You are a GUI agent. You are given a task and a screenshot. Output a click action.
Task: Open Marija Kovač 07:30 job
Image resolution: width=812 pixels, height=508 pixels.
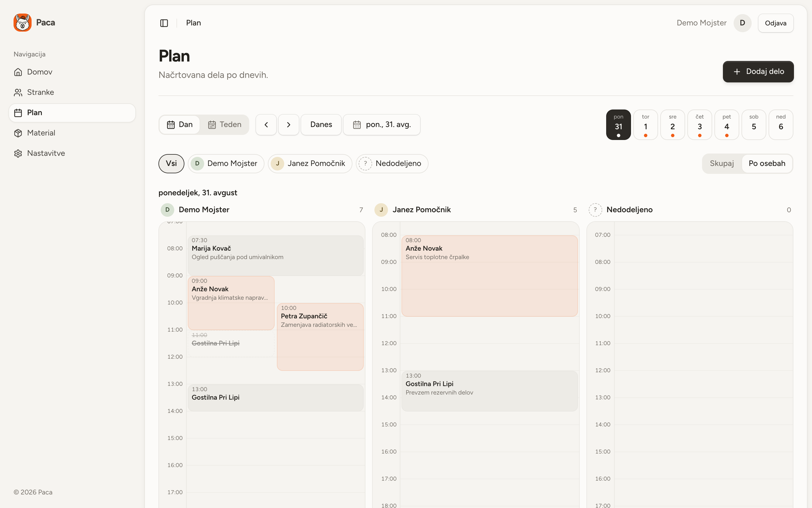[275, 256]
